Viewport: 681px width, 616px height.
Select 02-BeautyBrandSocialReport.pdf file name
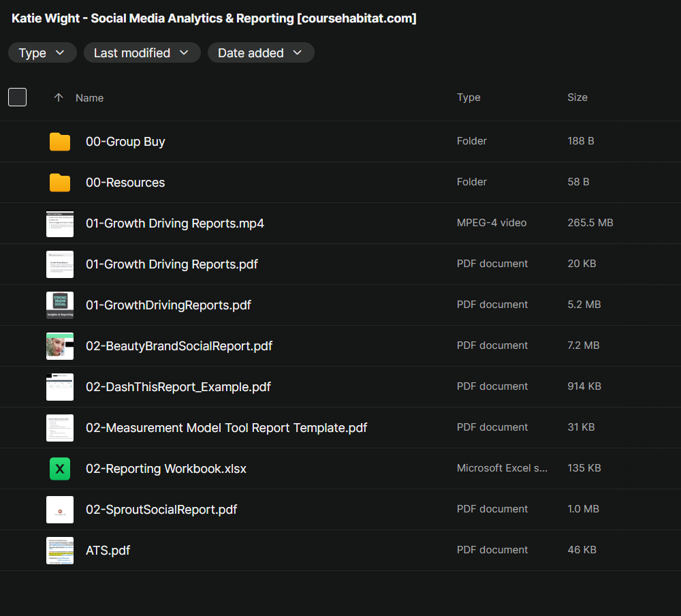pos(179,346)
